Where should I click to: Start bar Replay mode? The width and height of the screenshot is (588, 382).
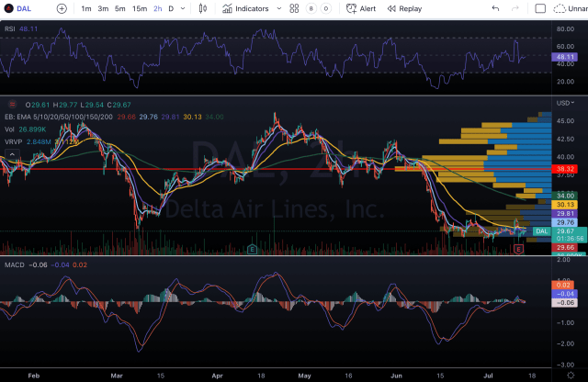point(404,8)
